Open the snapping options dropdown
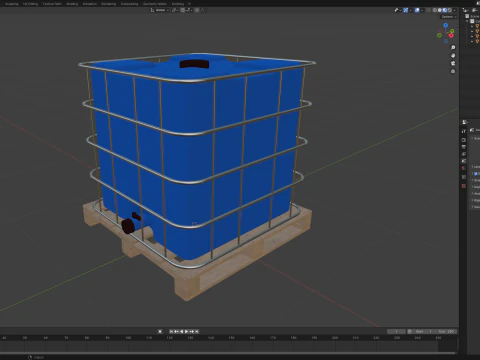Viewport: 480px width, 360px height. click(189, 10)
